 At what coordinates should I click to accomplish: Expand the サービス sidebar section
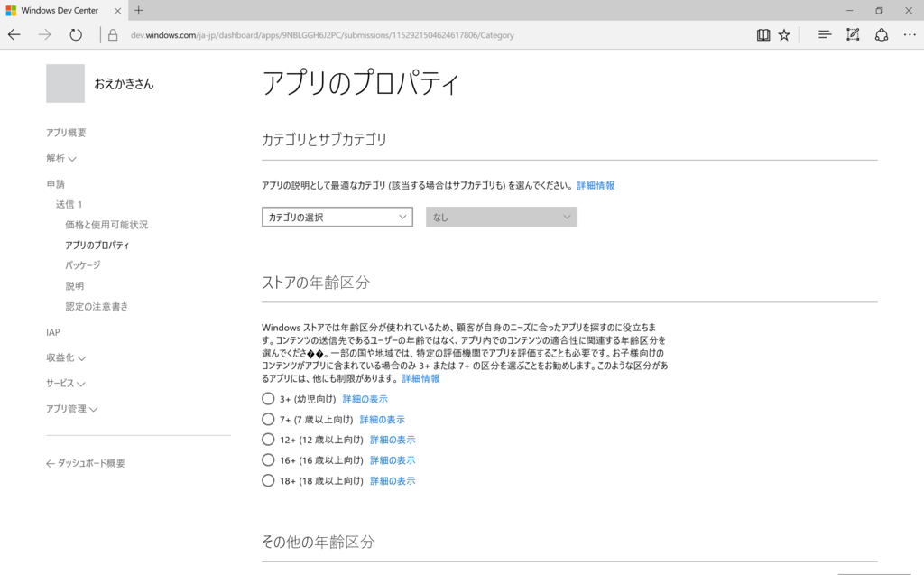pyautogui.click(x=65, y=383)
